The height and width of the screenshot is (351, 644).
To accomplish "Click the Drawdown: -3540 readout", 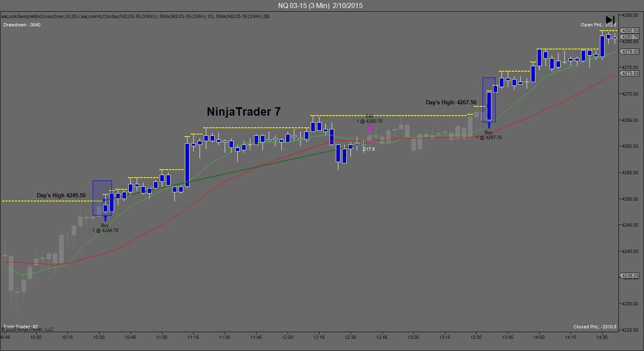I will [22, 25].
